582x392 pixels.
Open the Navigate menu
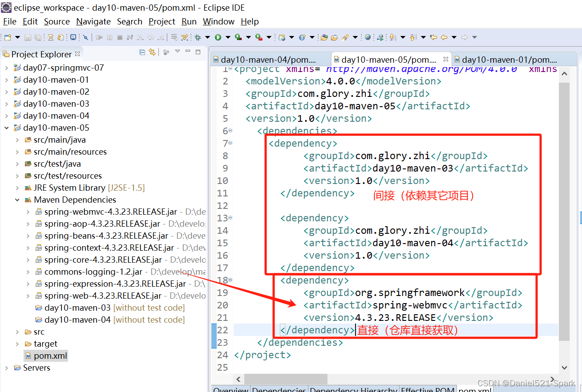93,21
